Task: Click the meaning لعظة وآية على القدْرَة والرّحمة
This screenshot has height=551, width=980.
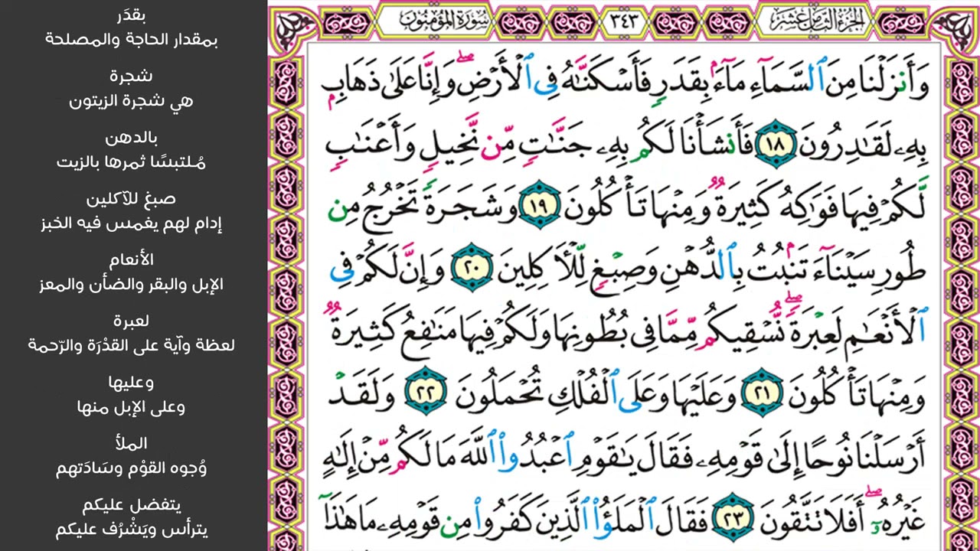Action: pyautogui.click(x=132, y=346)
